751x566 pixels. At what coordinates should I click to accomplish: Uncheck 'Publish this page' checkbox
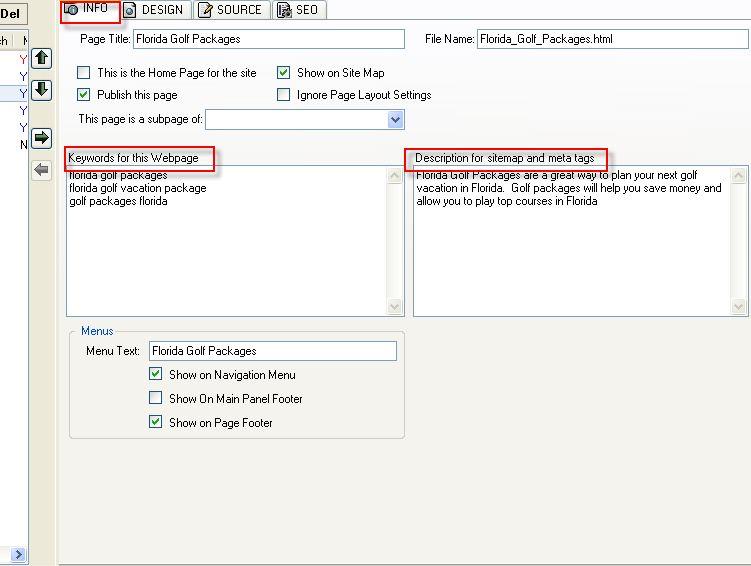pyautogui.click(x=84, y=95)
